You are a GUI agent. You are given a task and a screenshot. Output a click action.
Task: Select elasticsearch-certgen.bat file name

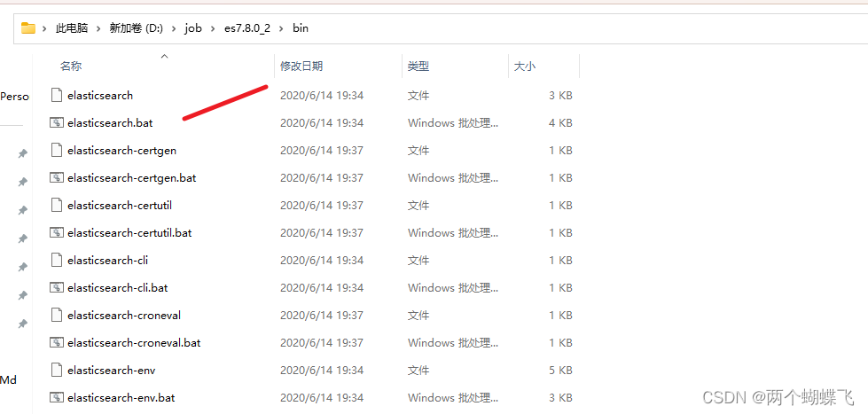point(132,177)
